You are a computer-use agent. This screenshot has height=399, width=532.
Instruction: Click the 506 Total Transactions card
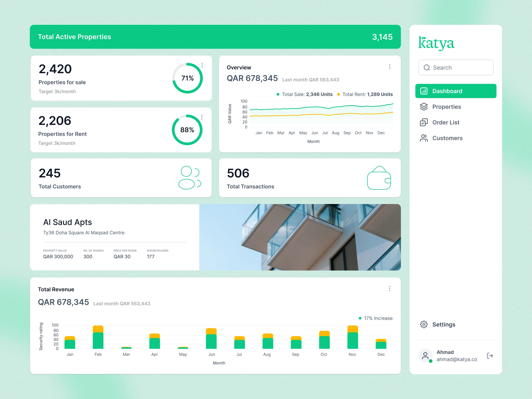tap(310, 178)
